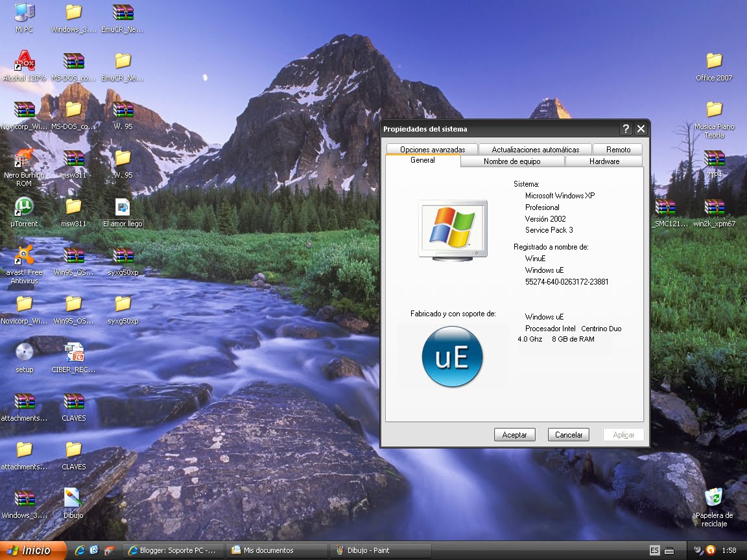Switch to the Remoto tab
This screenshot has width=747, height=560.
[617, 149]
